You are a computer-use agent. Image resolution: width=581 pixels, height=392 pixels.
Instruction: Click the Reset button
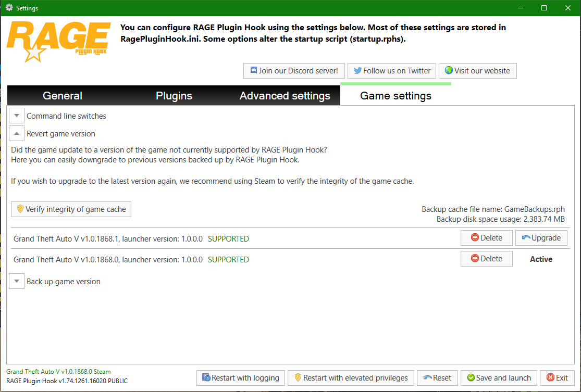[x=437, y=378]
